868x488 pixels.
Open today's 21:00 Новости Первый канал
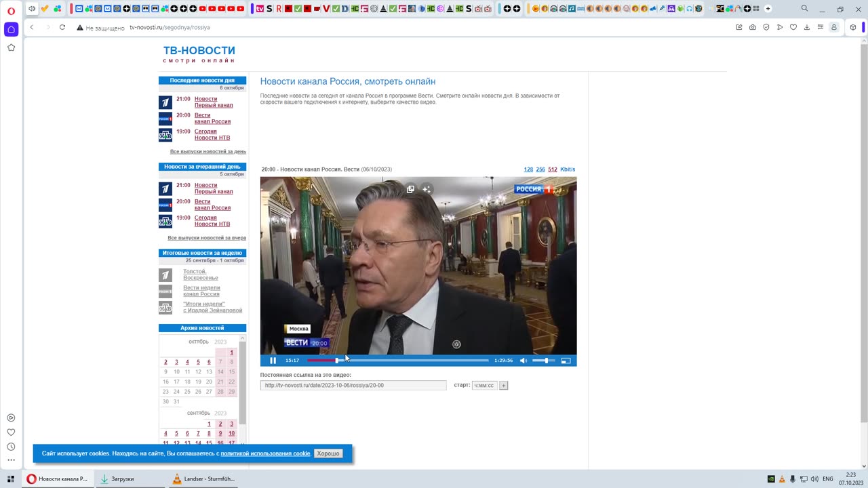point(214,102)
